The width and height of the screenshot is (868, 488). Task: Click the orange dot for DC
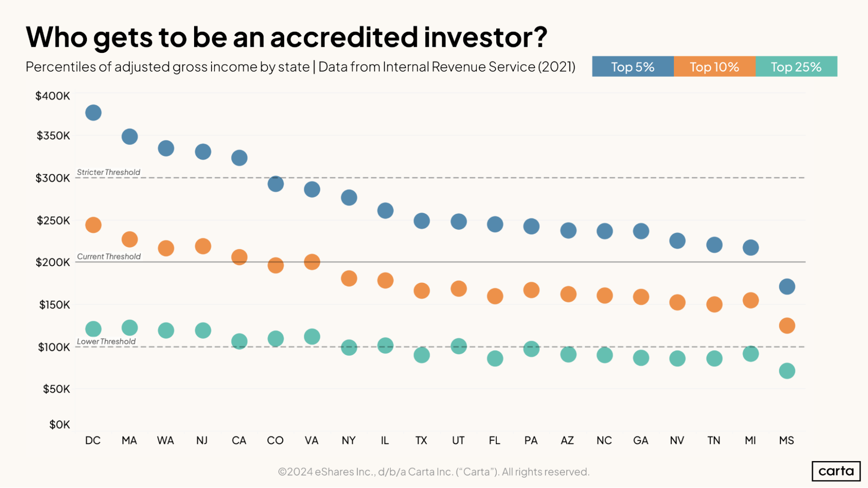[93, 225]
